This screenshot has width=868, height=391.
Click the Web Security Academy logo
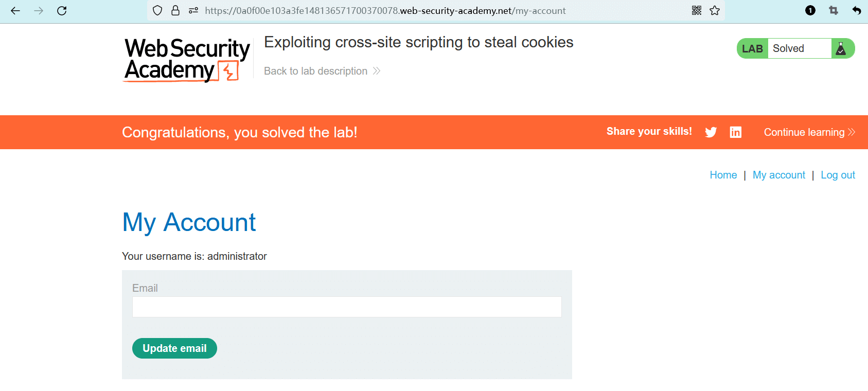tap(187, 60)
